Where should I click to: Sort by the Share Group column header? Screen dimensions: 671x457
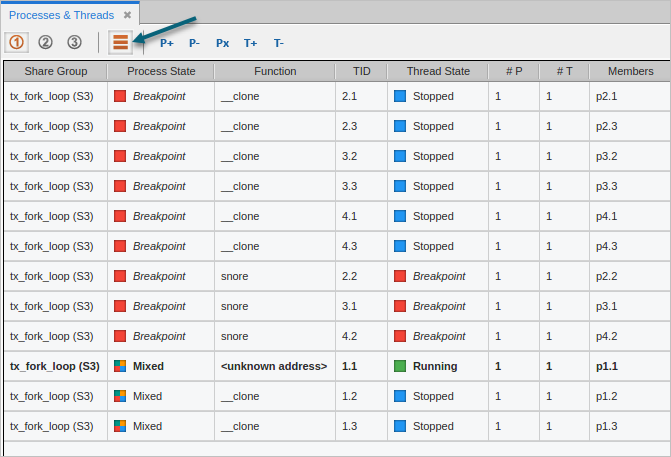click(55, 71)
